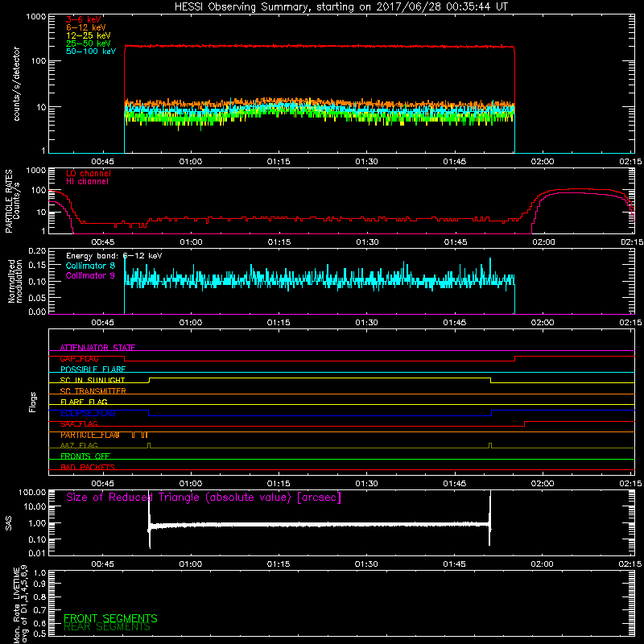Click the 01:00 tick under the SAS panel
Screen dimensions: 644x644
190,564
